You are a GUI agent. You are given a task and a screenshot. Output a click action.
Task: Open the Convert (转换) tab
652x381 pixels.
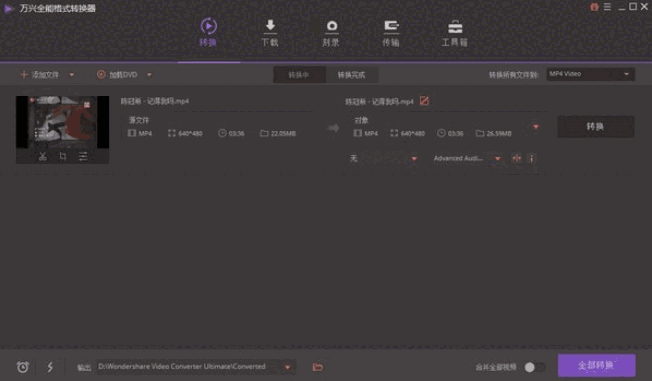(208, 32)
